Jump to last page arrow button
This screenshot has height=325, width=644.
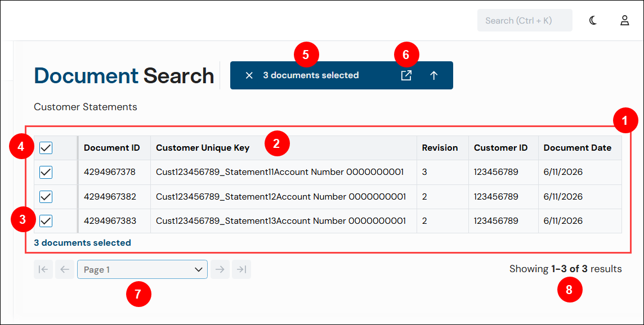(x=241, y=269)
